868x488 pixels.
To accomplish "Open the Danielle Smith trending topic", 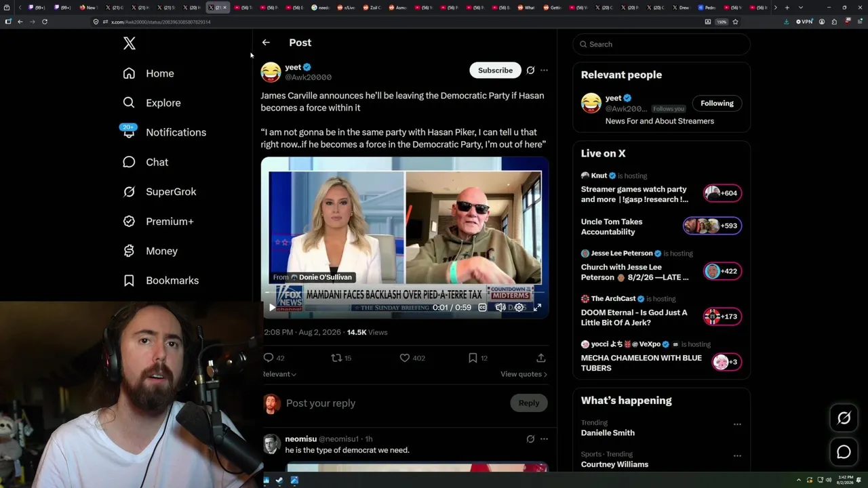I will point(608,433).
